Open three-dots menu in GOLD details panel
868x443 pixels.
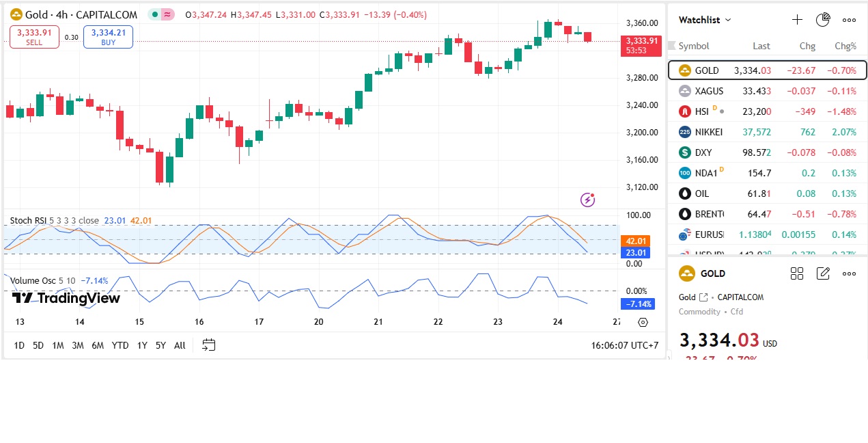849,273
